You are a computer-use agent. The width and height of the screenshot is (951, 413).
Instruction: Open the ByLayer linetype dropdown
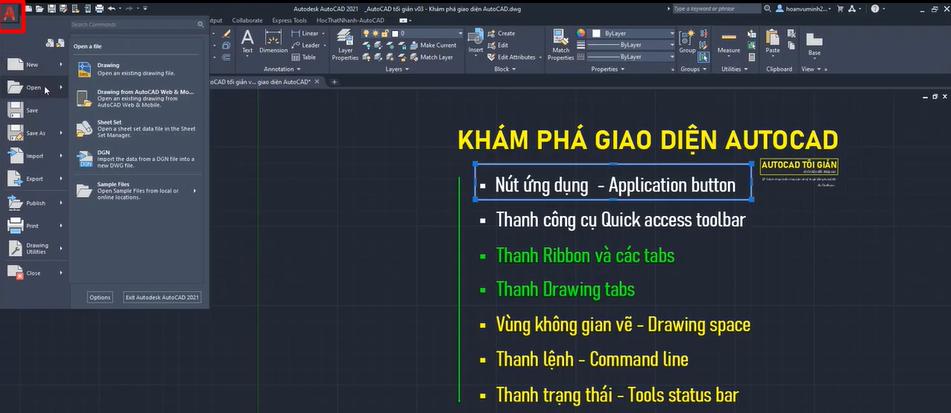672,56
